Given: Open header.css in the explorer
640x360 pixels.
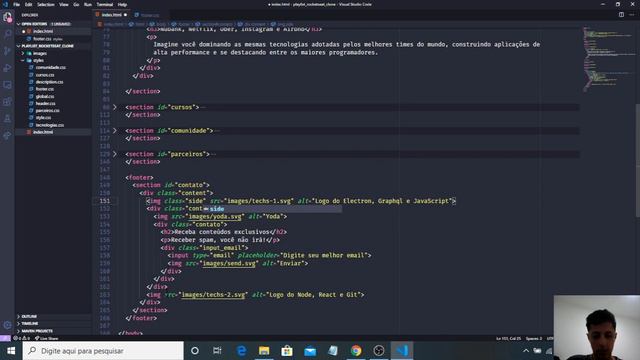Looking at the screenshot, I should (x=45, y=104).
